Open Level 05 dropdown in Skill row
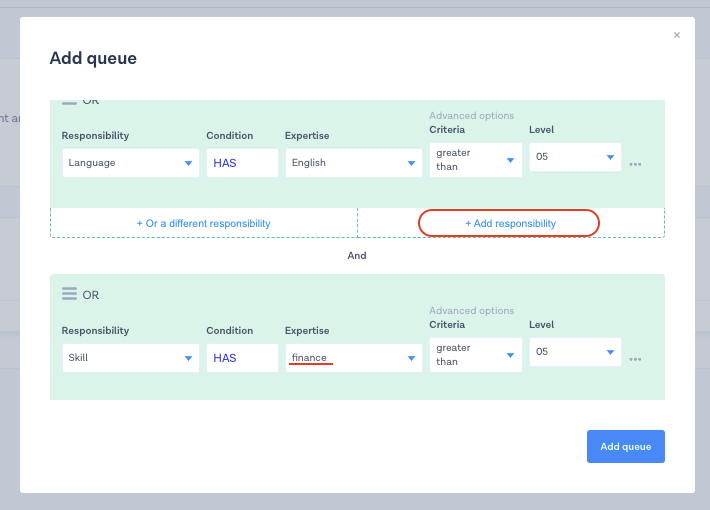This screenshot has width=710, height=510. (574, 352)
